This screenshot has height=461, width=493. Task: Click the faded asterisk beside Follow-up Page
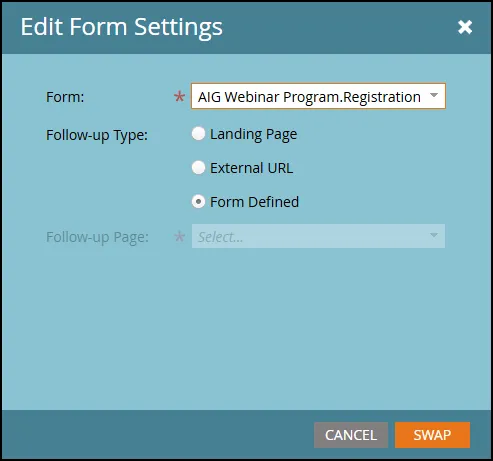pyautogui.click(x=179, y=237)
